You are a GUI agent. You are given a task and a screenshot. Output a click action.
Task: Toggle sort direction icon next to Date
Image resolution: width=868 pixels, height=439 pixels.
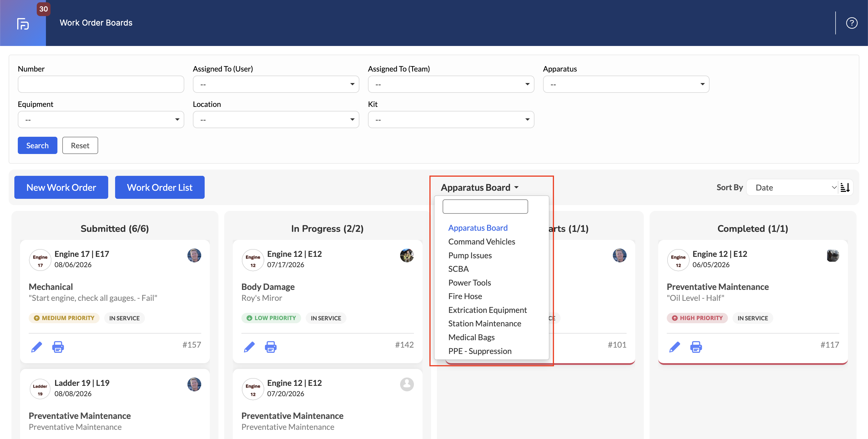point(845,188)
